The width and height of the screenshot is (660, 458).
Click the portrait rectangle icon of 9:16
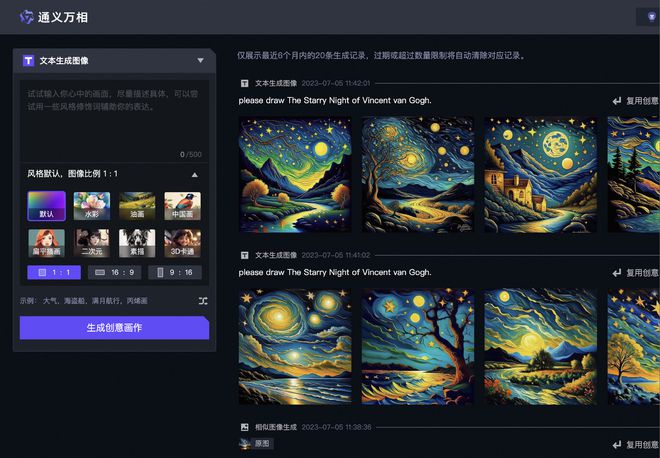click(160, 272)
